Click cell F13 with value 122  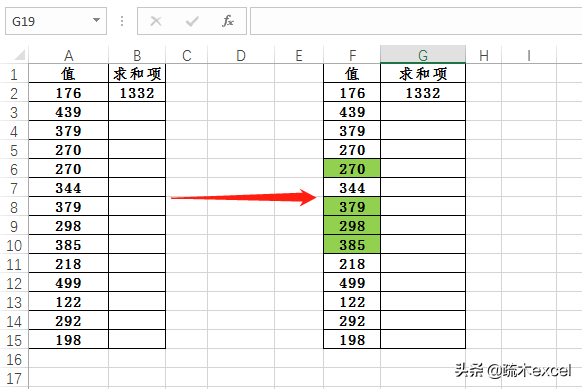point(352,302)
